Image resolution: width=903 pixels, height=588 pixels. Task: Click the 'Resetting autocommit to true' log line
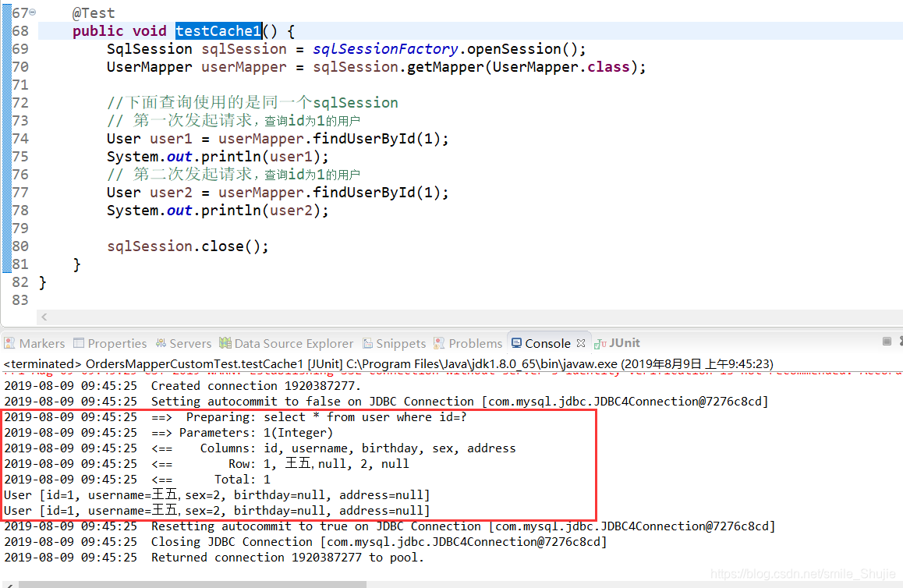pyautogui.click(x=390, y=526)
